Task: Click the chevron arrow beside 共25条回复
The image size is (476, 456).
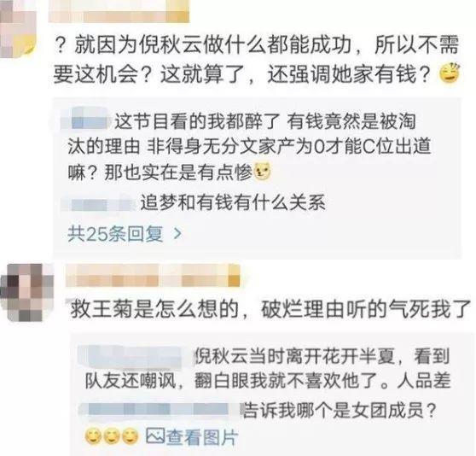Action: coord(177,234)
